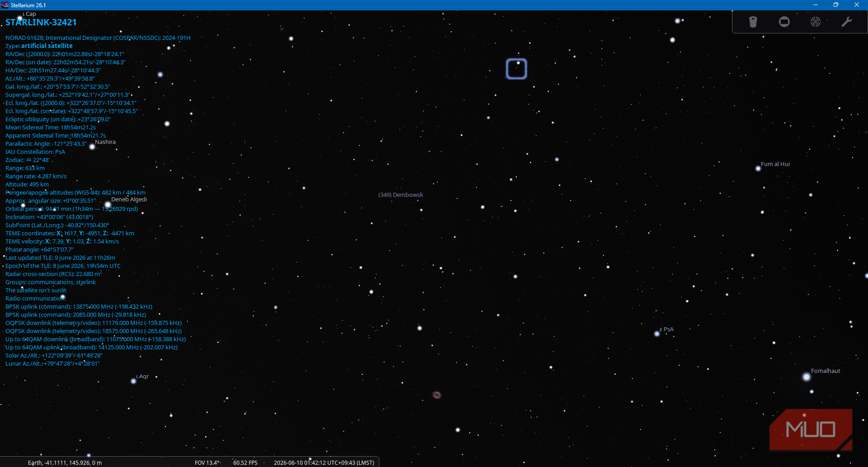Viewport: 868px width, 467px height.
Task: Select the star ι Cap
Action: 20,19
